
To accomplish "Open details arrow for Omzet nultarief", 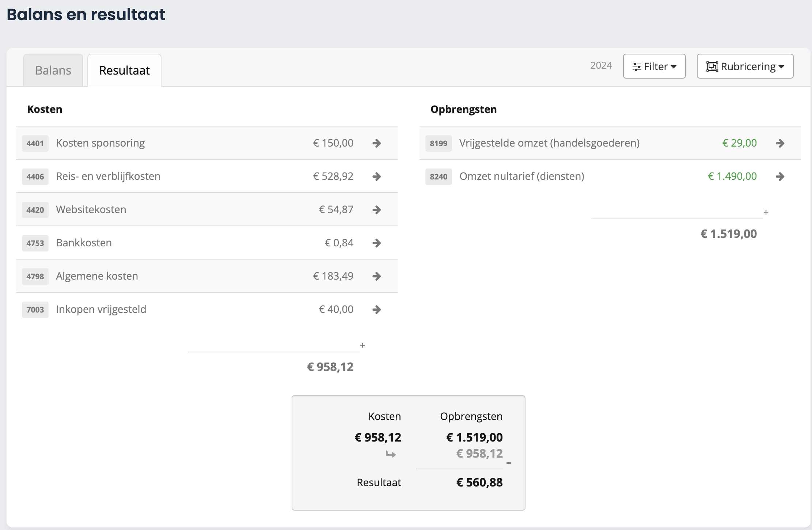I will (x=780, y=177).
